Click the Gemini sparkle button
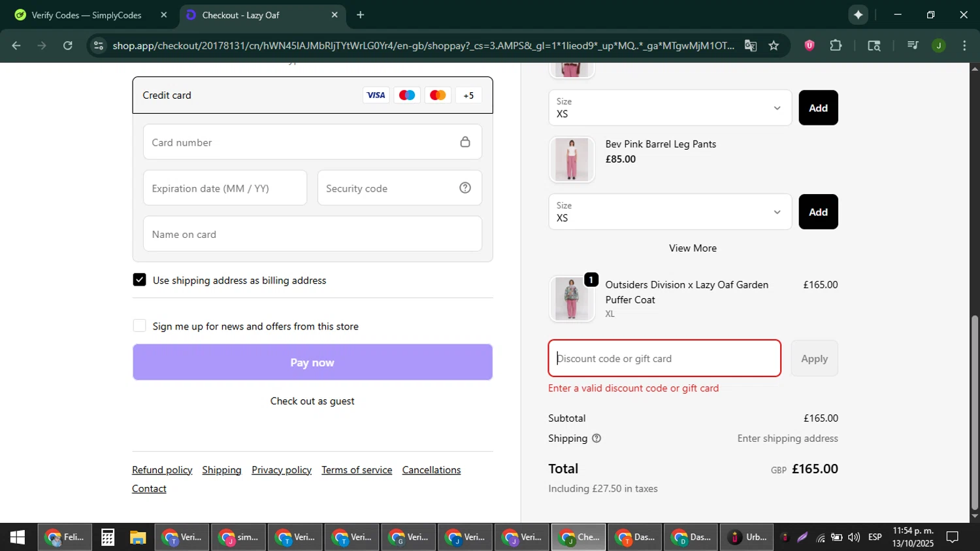Screen dimensions: 980x551 point(858,14)
